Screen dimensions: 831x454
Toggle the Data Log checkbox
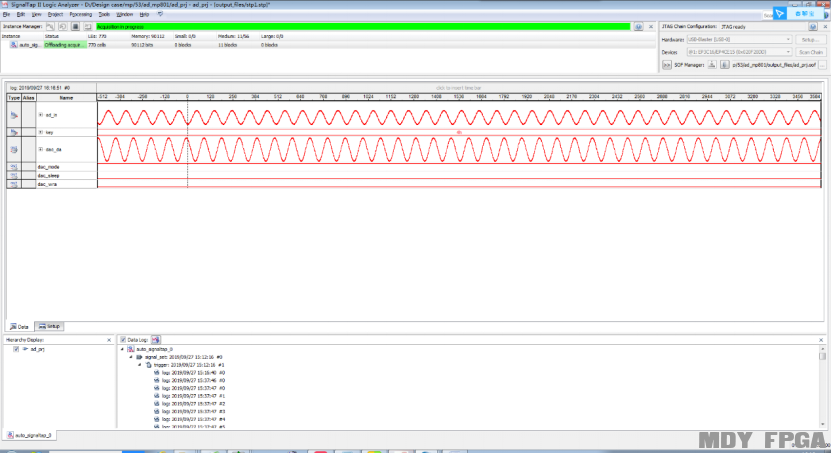coord(123,340)
